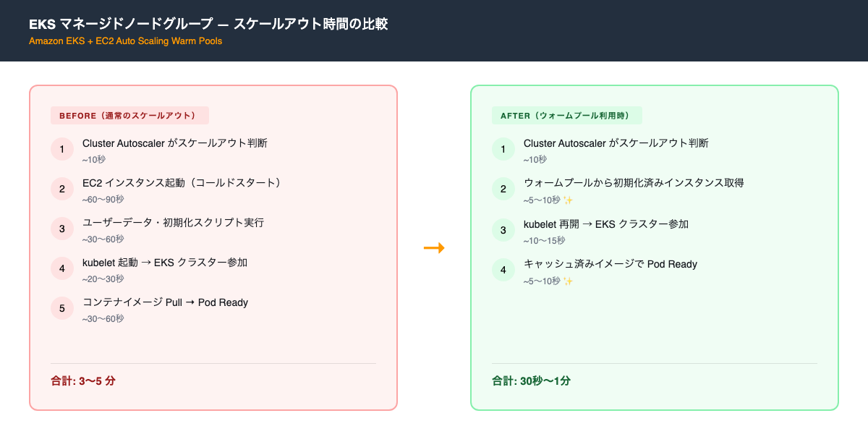This screenshot has width=868, height=434.
Task: Click step 4 circle for kubelet startup
Action: point(62,268)
